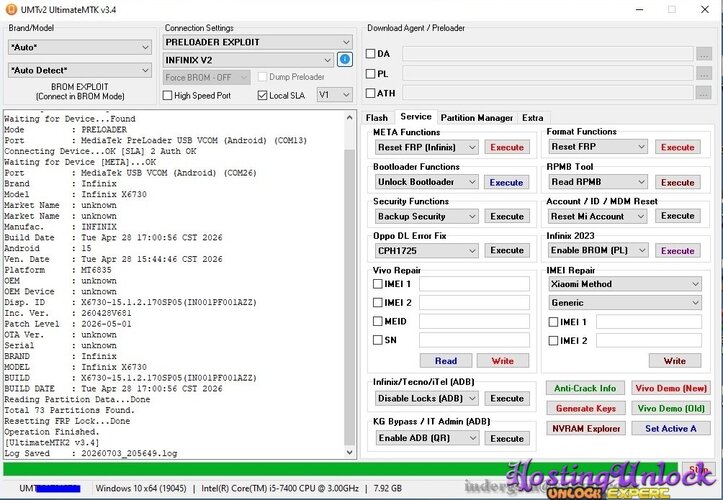The image size is (723, 500).
Task: Click the UMT app icon in title bar
Action: point(11,9)
